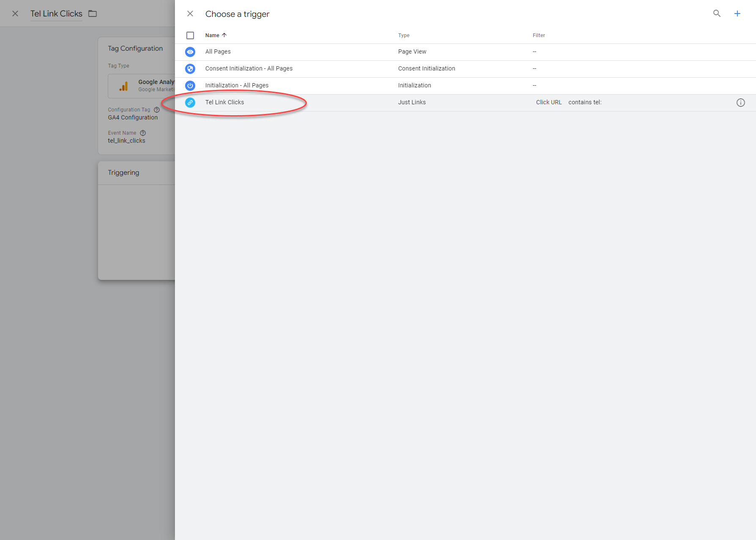756x540 pixels.
Task: Choose Consent Initialization - All Pages trigger
Action: pyautogui.click(x=249, y=68)
